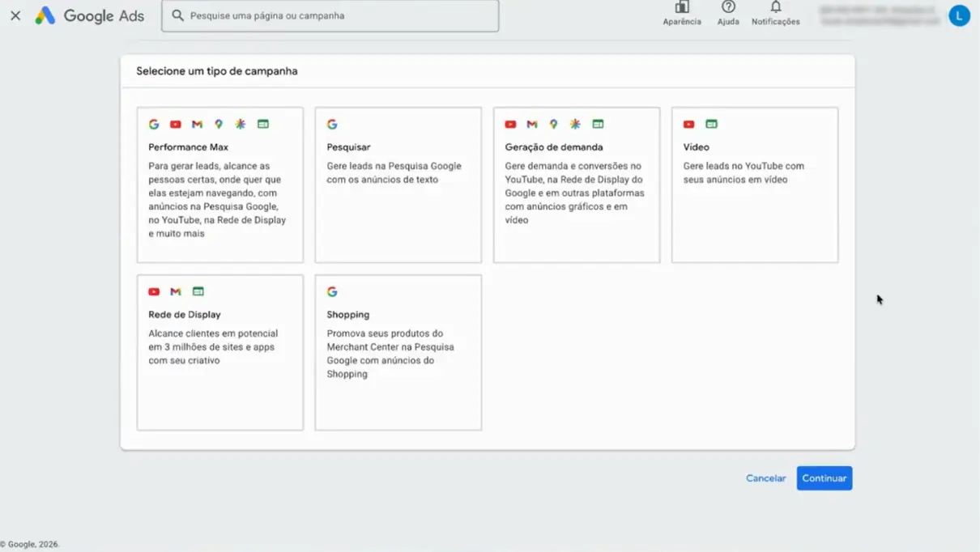The height and width of the screenshot is (552, 980).
Task: Click Gmail icon in Rede de Display card
Action: (x=176, y=291)
